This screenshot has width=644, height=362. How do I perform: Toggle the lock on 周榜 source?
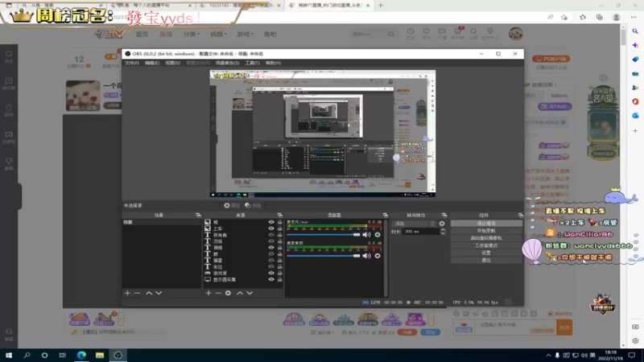(279, 248)
